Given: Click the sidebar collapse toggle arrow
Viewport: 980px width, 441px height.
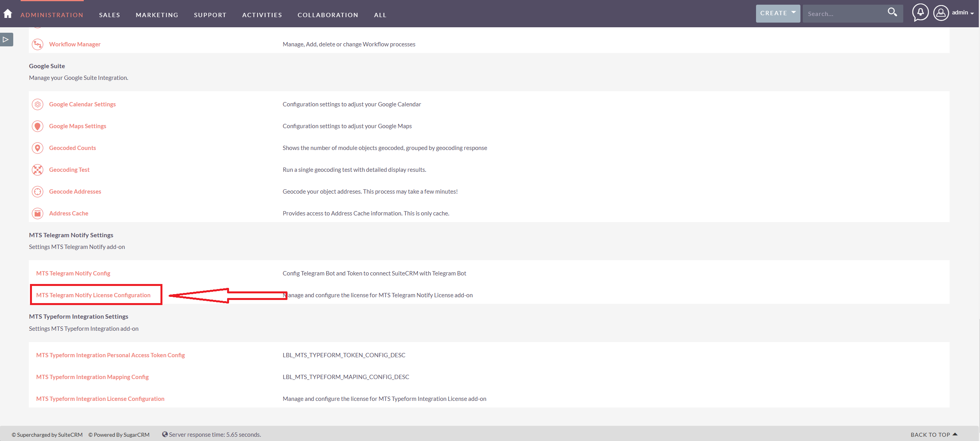Looking at the screenshot, I should [x=6, y=39].
